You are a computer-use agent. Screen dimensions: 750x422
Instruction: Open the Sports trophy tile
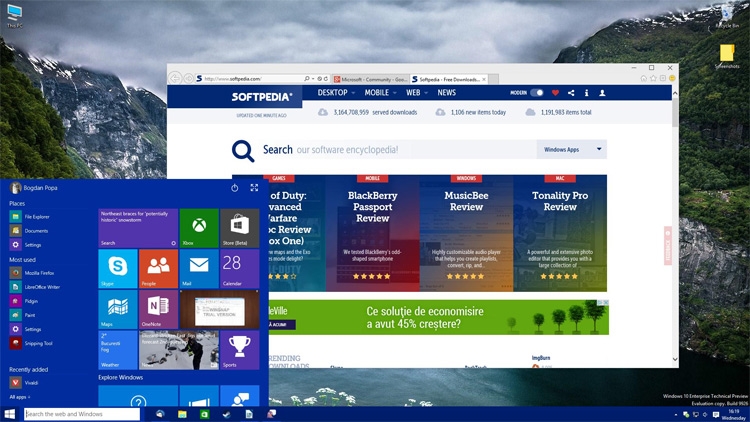240,350
